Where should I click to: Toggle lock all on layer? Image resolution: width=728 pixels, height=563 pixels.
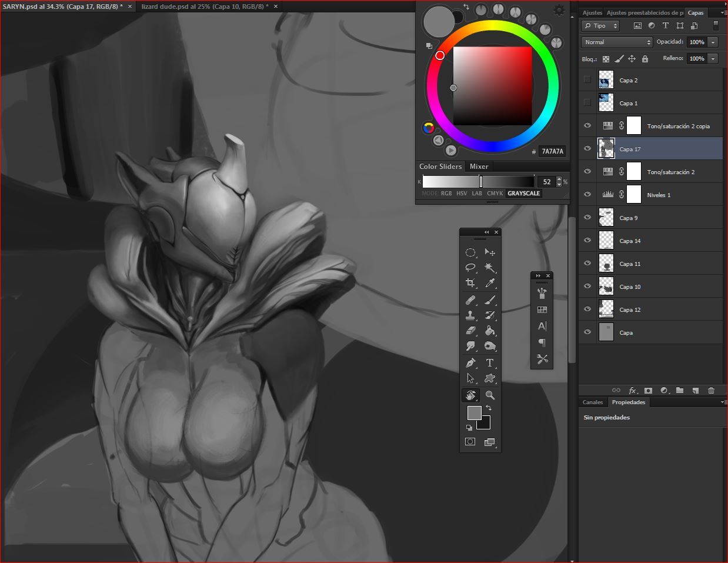[645, 59]
